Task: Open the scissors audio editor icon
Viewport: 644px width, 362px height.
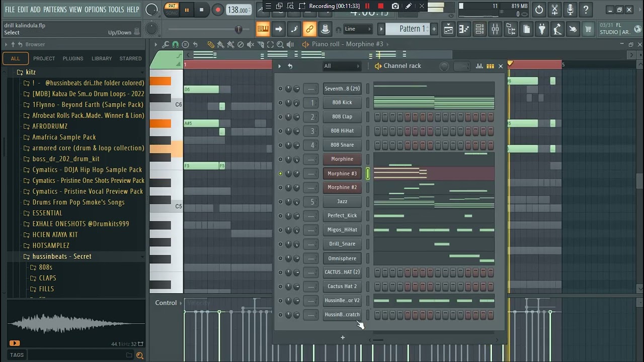Action: pyautogui.click(x=554, y=10)
